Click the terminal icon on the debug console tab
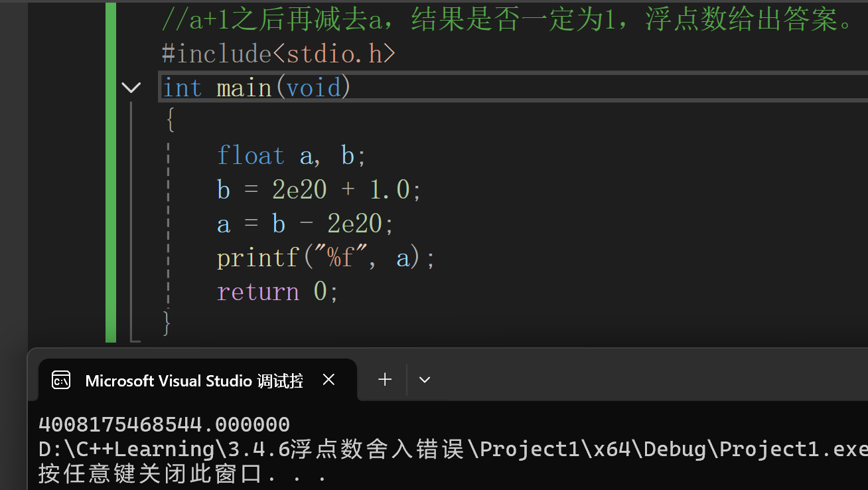Viewport: 868px width, 490px height. click(60, 380)
